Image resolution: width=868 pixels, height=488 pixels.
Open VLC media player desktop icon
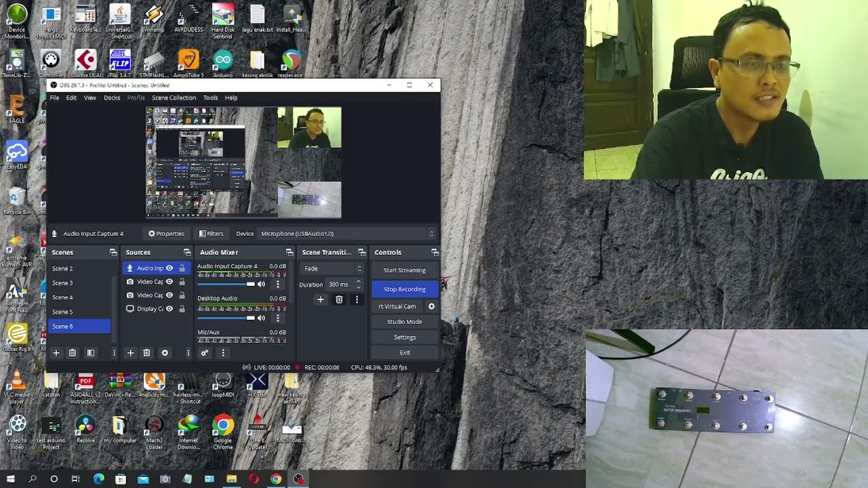[x=17, y=388]
